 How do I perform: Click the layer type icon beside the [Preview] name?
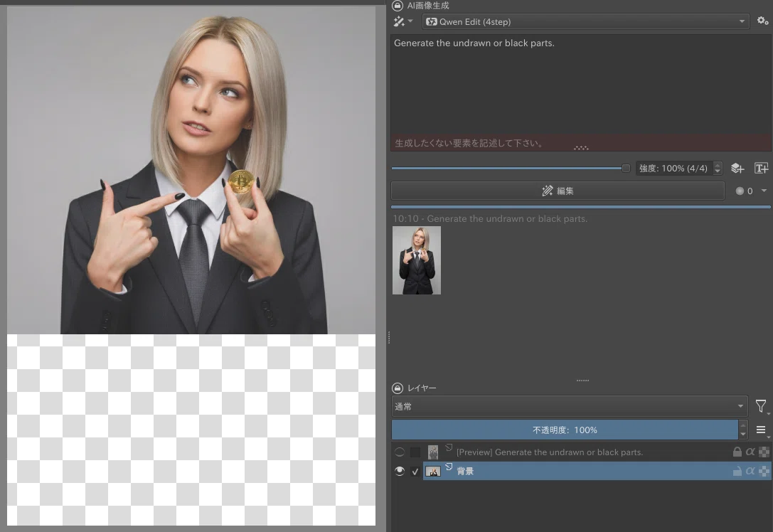[x=449, y=447]
